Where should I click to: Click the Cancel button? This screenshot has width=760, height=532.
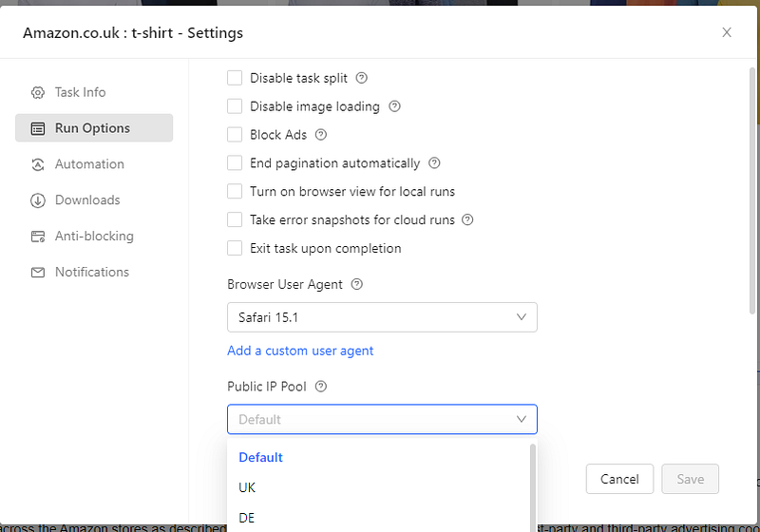point(619,479)
